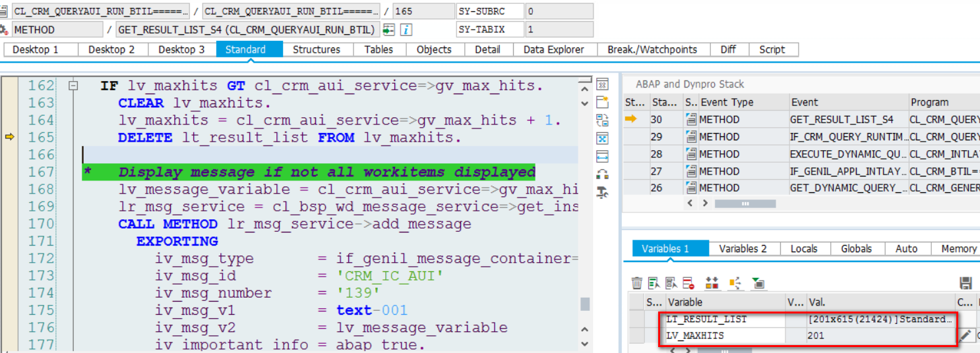Click the line number field showing 165
The width and height of the screenshot is (980, 353).
(x=423, y=11)
